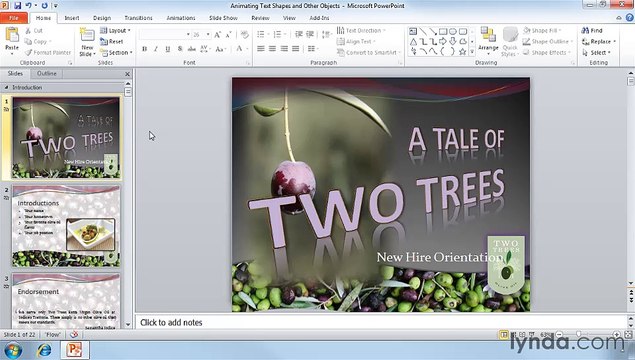This screenshot has height=360, width=635.
Task: Select slide 3 Endorsement thumbnail
Action: pyautogui.click(x=66, y=301)
